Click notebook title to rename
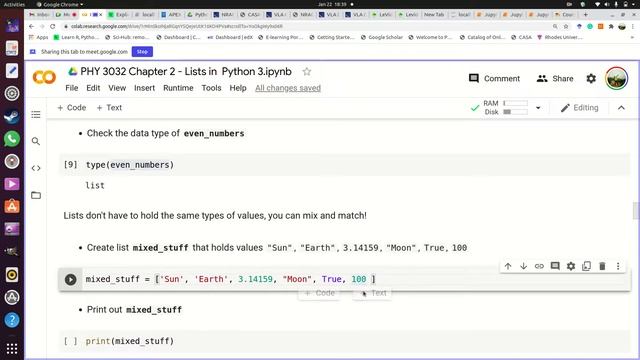The image size is (640, 360). (x=186, y=72)
